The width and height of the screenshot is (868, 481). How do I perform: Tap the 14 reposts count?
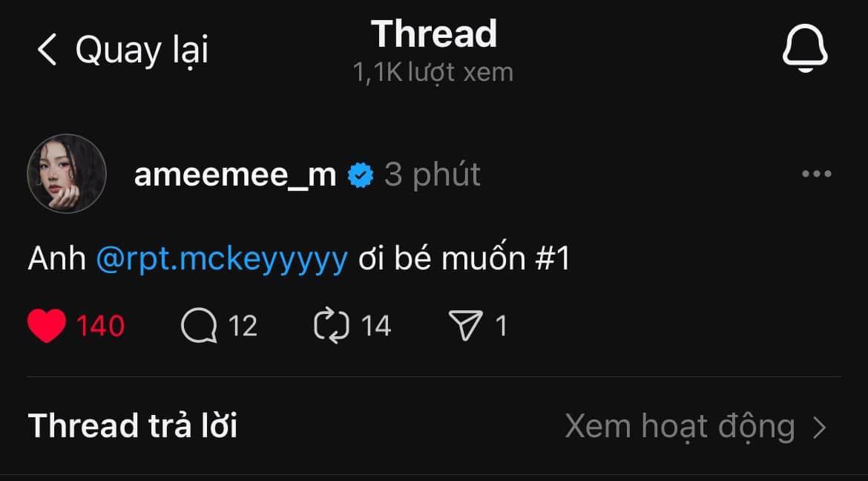[x=376, y=327]
